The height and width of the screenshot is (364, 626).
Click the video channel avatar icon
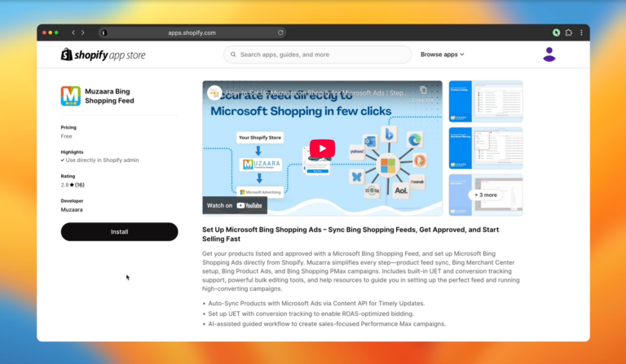coord(214,93)
